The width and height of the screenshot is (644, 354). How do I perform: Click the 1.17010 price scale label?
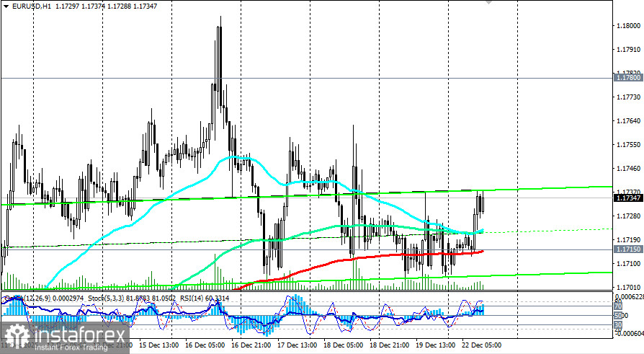pyautogui.click(x=629, y=287)
